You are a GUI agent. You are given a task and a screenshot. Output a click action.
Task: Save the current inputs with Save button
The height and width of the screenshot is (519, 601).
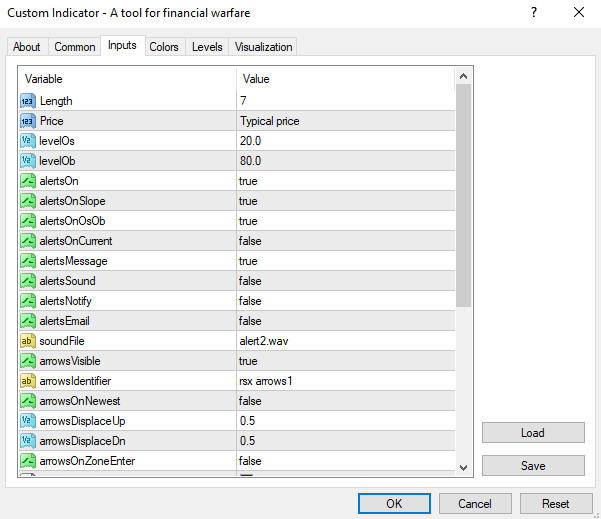click(x=533, y=466)
